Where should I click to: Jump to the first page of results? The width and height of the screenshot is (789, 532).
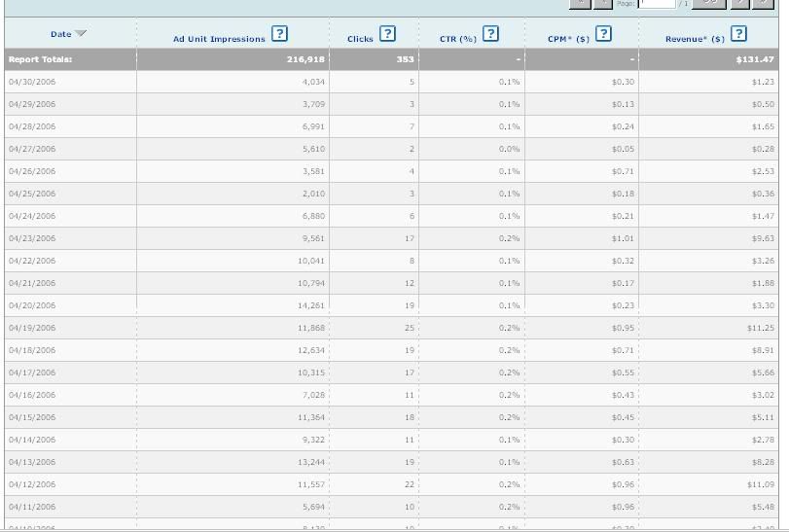click(580, 4)
